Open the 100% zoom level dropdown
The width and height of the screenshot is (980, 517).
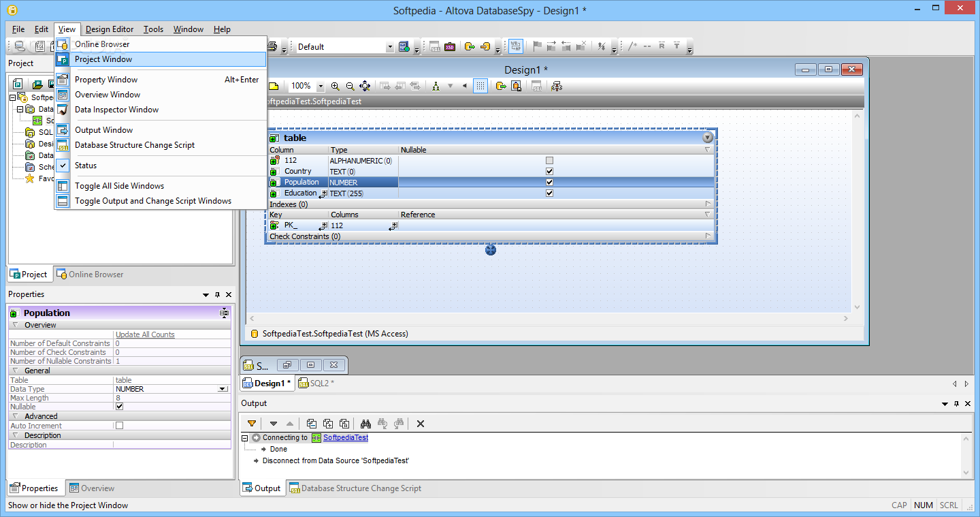[321, 87]
